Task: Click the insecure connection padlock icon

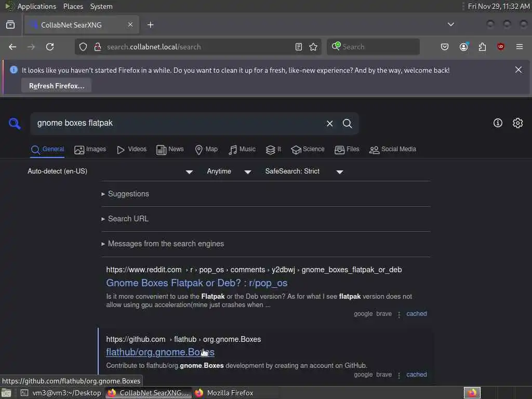Action: click(x=98, y=47)
